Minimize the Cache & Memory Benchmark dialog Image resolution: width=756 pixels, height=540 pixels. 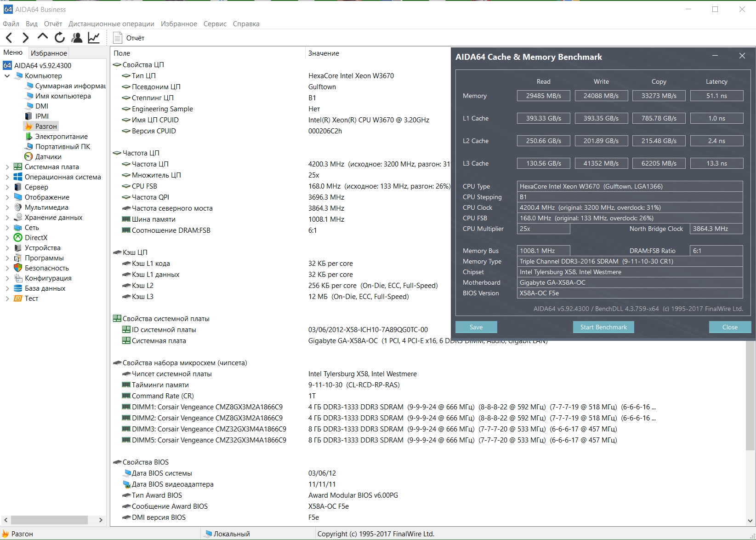click(x=715, y=56)
